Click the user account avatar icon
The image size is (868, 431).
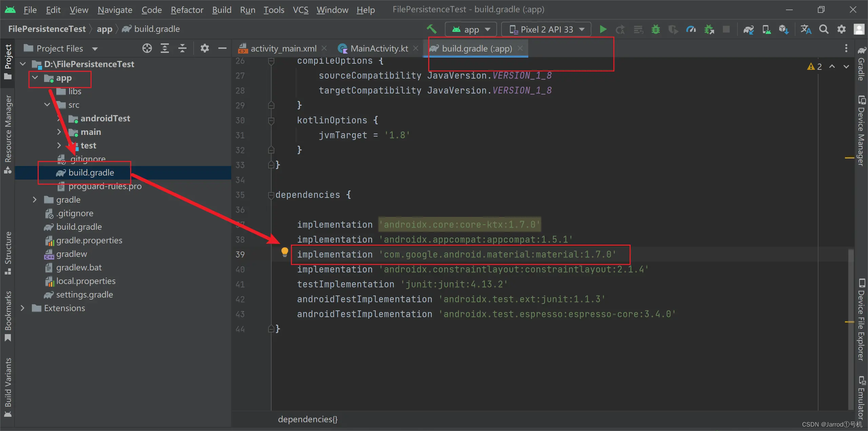pyautogui.click(x=859, y=29)
